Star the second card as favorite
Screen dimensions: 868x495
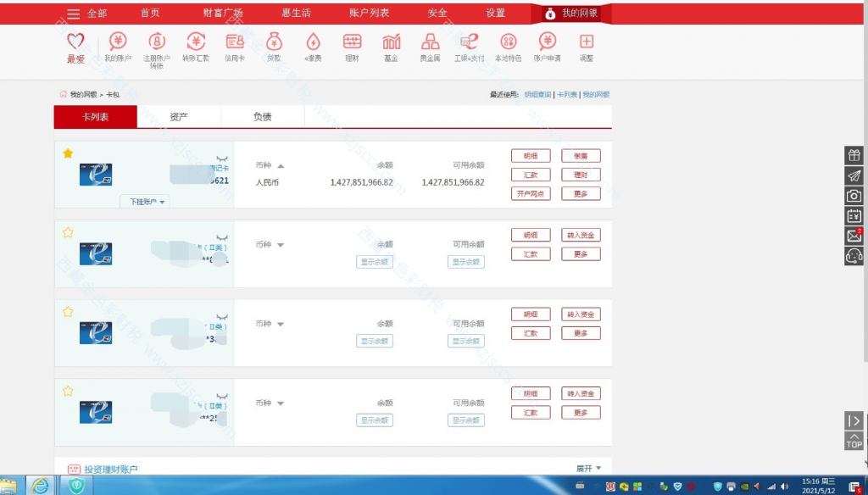point(68,232)
